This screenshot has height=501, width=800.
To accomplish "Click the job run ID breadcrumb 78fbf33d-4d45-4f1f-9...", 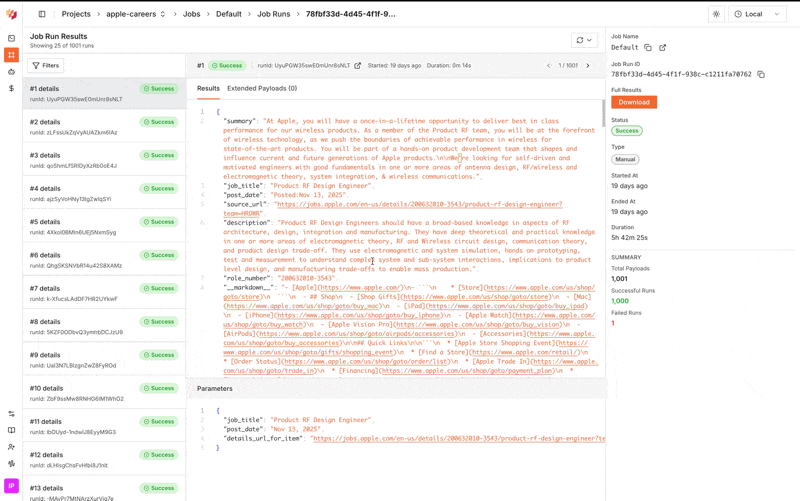I will coord(351,14).
